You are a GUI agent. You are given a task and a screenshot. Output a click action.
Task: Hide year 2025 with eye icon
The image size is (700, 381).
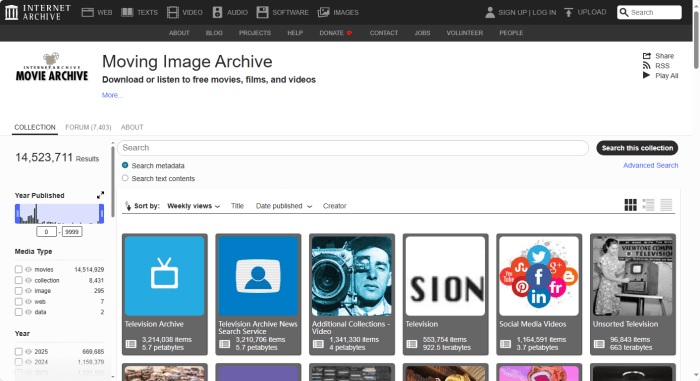[29, 352]
